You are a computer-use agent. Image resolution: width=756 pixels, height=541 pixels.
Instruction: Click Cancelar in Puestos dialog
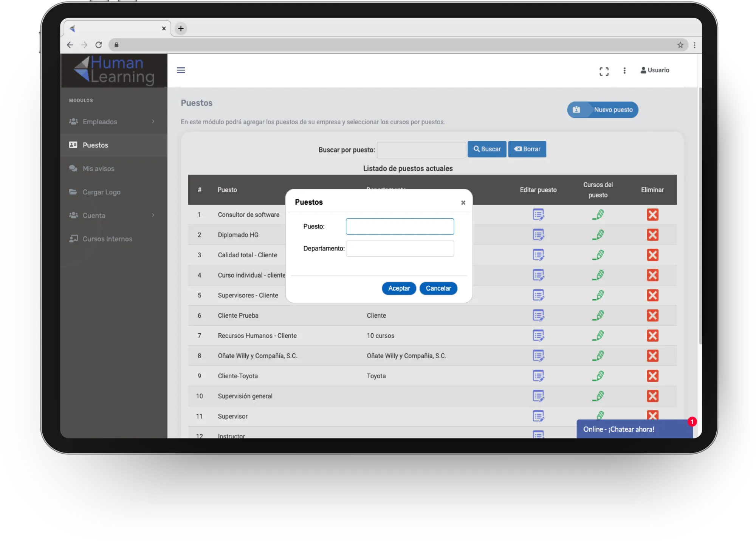[x=438, y=288]
